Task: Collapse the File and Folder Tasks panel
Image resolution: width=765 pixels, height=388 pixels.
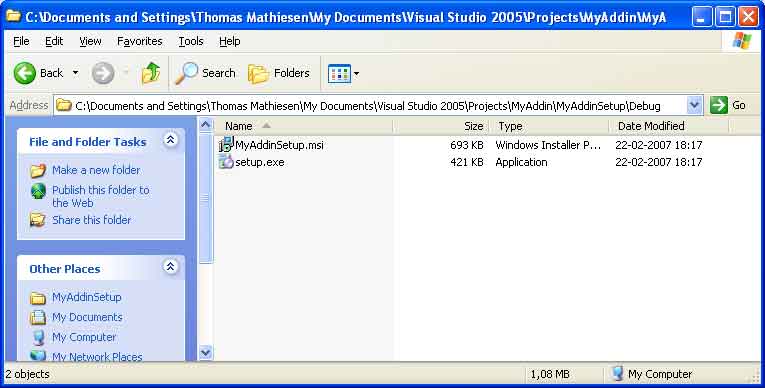Action: coord(170,140)
